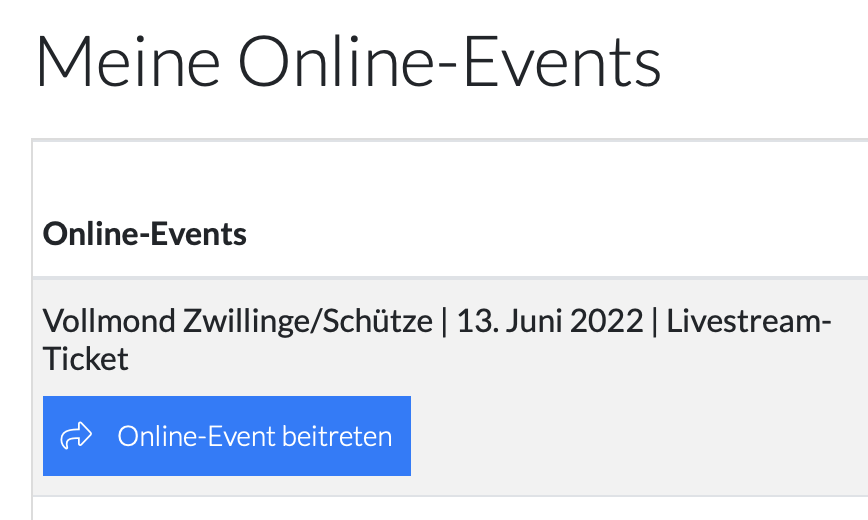868x520 pixels.
Task: Click the share arrow icon in the blue button
Action: (x=77, y=436)
